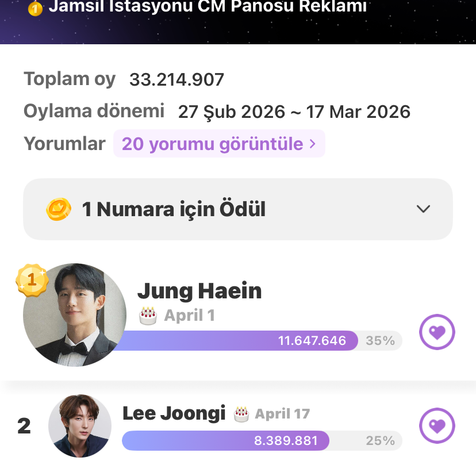Select the Lee Joongi name

(174, 413)
